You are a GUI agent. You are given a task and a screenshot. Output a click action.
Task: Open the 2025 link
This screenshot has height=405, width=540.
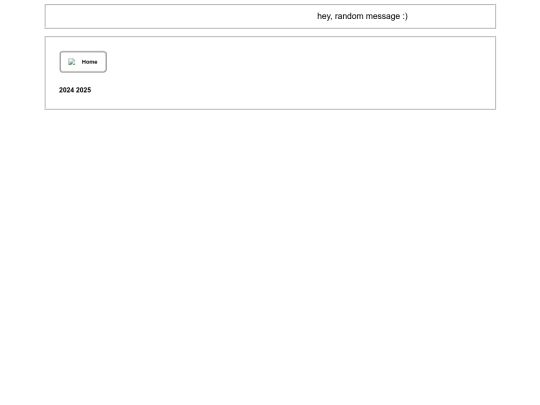click(x=84, y=90)
